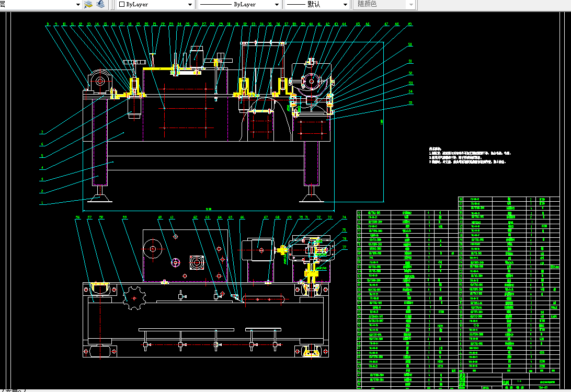571x392 pixels.
Task: Click Make Object's Layer Current icon
Action: [x=88, y=4]
